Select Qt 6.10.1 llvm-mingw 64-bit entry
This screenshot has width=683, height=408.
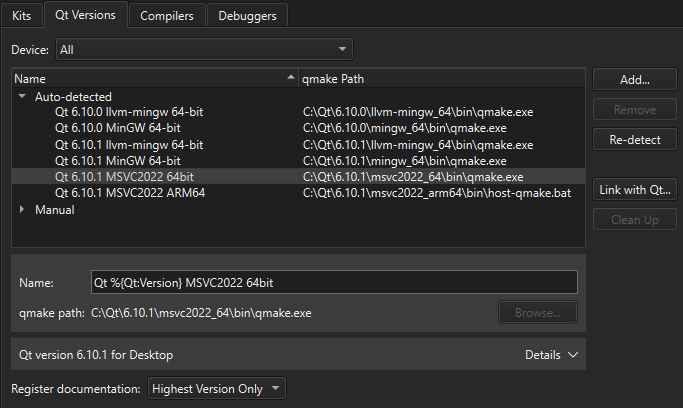click(129, 145)
